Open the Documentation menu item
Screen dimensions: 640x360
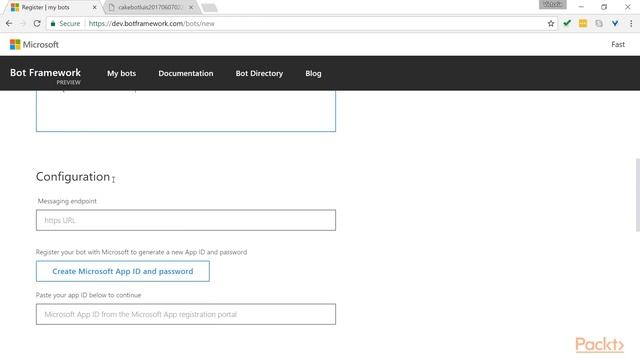click(x=186, y=73)
